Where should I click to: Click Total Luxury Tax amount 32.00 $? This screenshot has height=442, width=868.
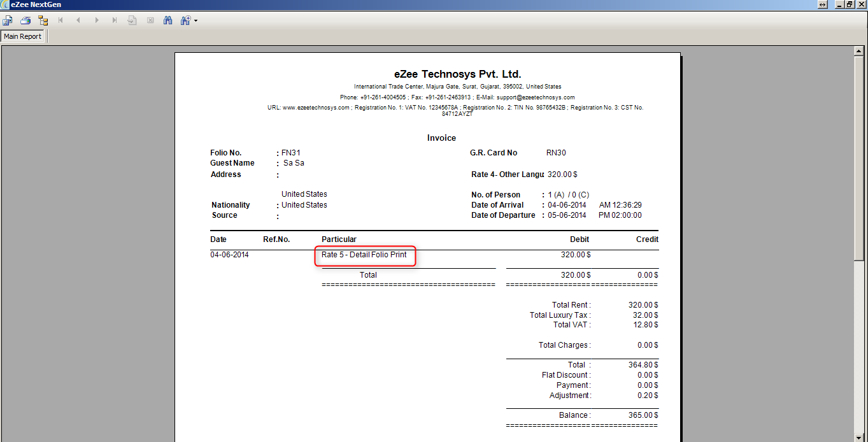tap(645, 315)
